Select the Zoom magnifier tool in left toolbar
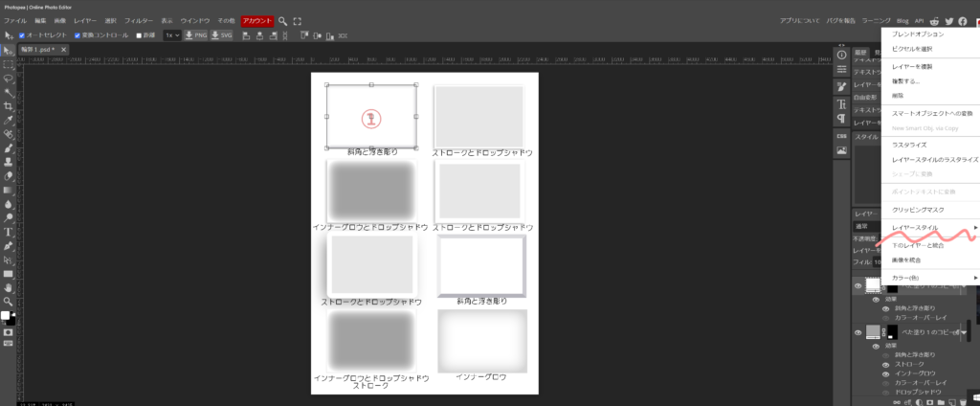The width and height of the screenshot is (980, 406). tap(9, 301)
